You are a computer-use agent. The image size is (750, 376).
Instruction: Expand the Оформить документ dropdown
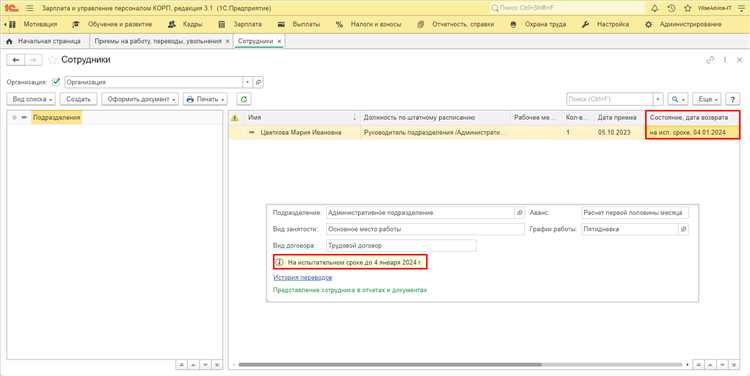click(x=140, y=99)
